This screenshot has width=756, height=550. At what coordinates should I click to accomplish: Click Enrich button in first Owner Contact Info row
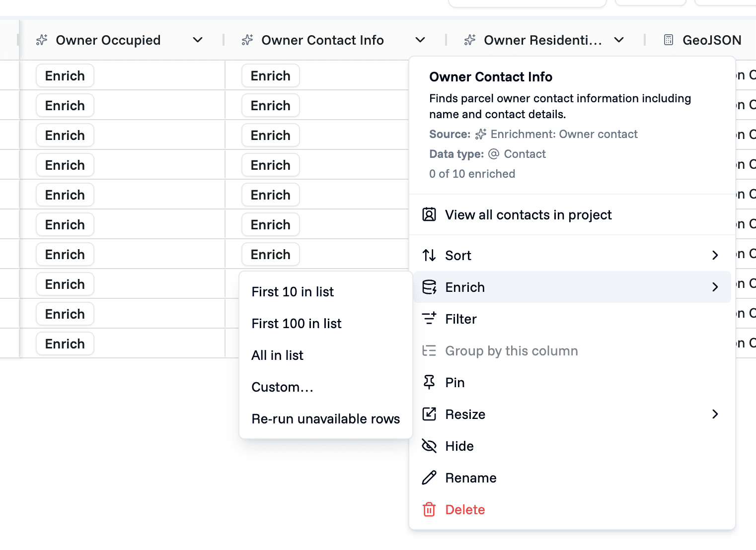(271, 75)
